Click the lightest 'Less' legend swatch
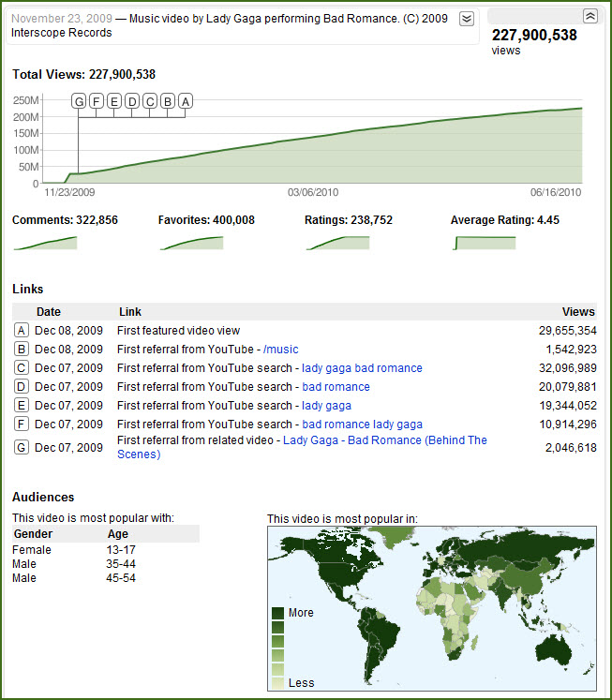The height and width of the screenshot is (700, 612). pyautogui.click(x=277, y=683)
